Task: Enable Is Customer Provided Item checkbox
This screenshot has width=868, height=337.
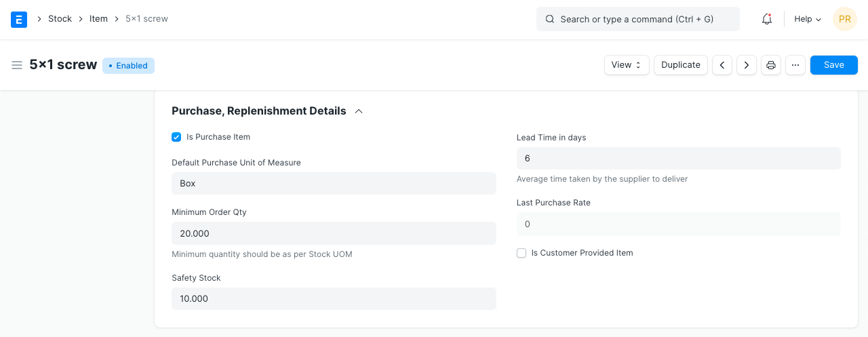Action: pos(521,253)
